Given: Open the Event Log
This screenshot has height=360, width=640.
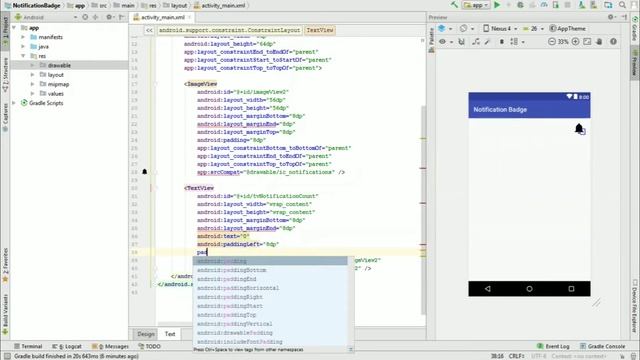Looking at the screenshot, I should (553, 346).
